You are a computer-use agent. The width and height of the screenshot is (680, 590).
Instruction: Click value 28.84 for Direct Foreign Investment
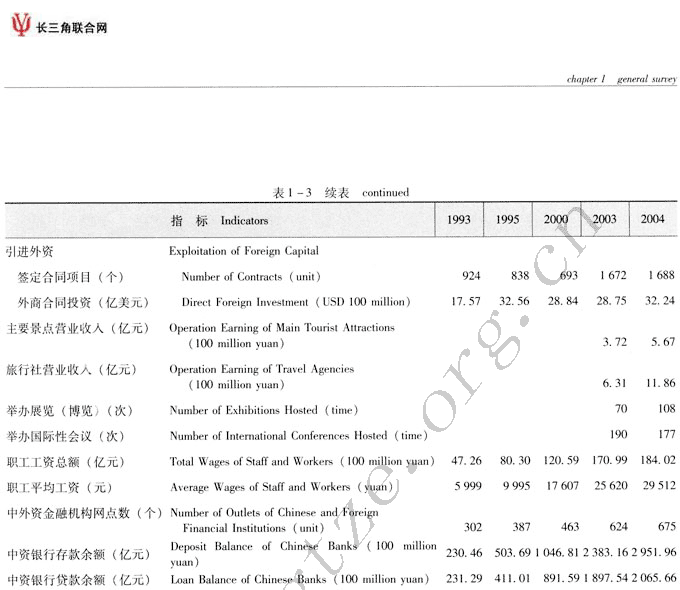point(563,301)
